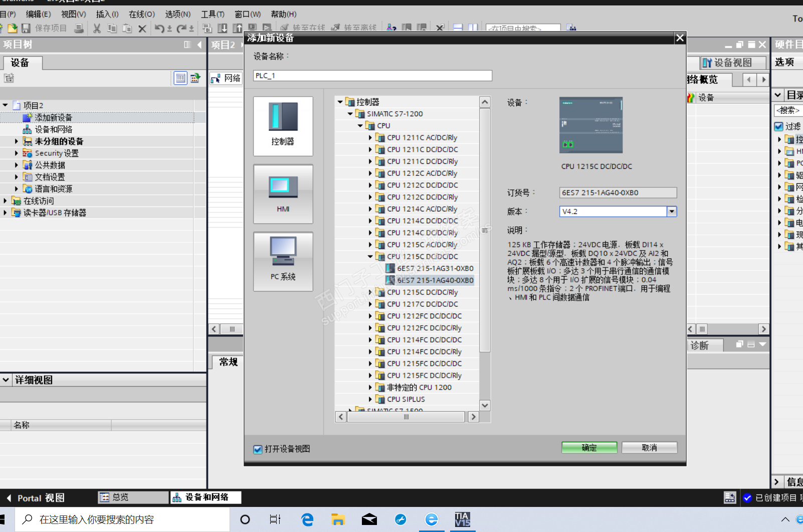The width and height of the screenshot is (803, 532).
Task: Click the paste icon in the toolbar
Action: tap(127, 28)
